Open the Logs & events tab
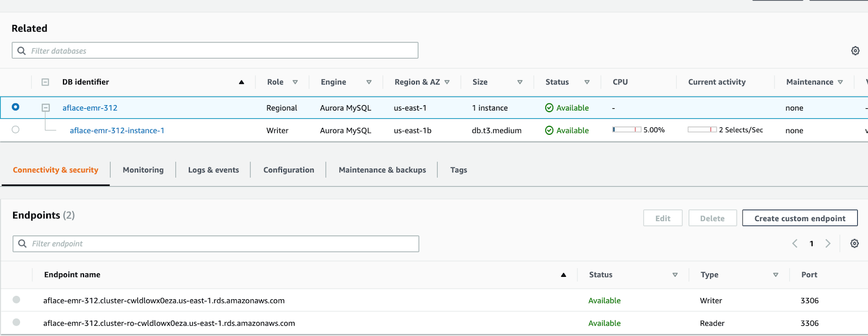Screen dimensions: 868x336 click(x=214, y=170)
